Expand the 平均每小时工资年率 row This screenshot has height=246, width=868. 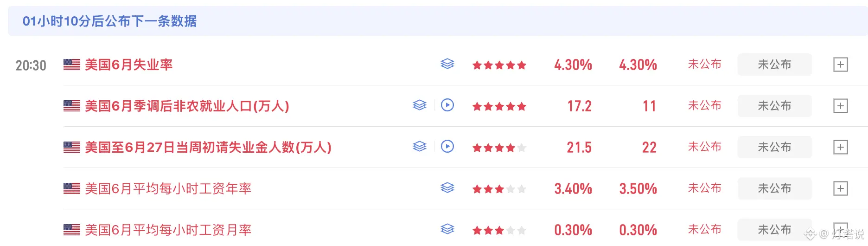click(x=840, y=188)
